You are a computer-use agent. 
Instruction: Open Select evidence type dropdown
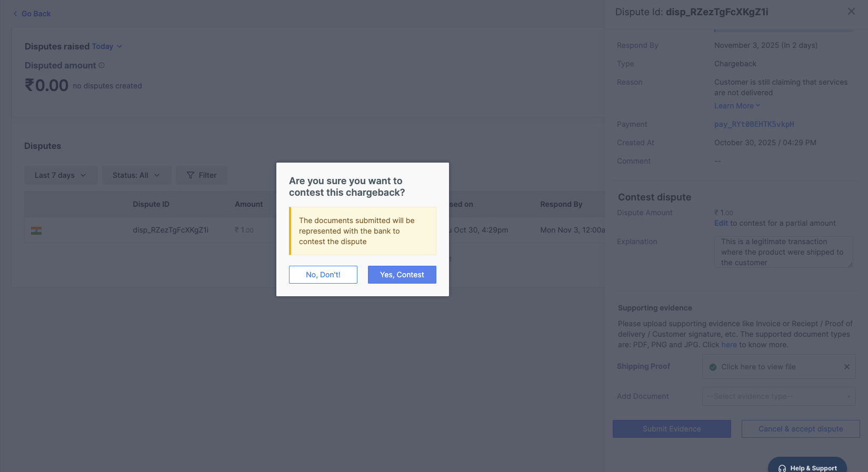click(x=779, y=396)
